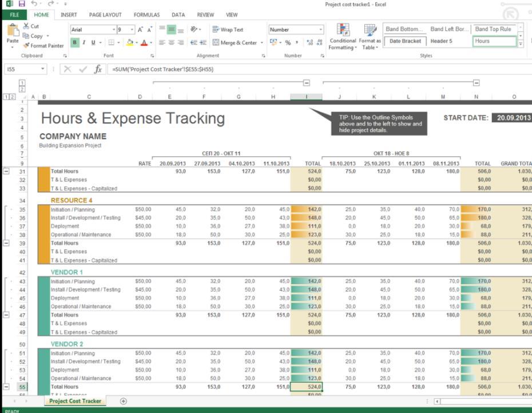This screenshot has width=532, height=413.
Task: Open the Conditional Formatting menu
Action: tap(343, 37)
